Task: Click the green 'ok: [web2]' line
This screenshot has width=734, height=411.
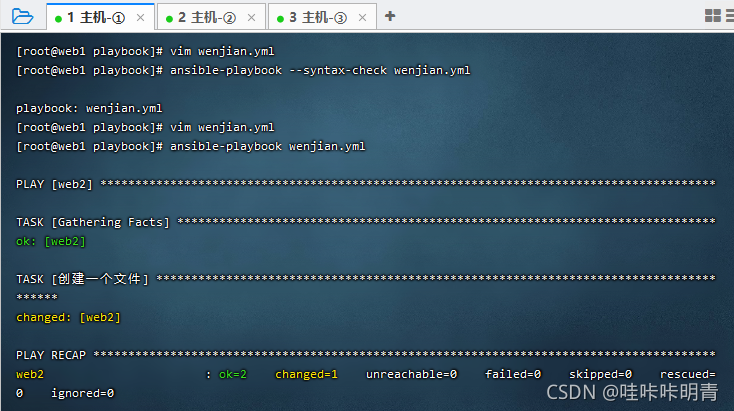Action: click(x=51, y=241)
